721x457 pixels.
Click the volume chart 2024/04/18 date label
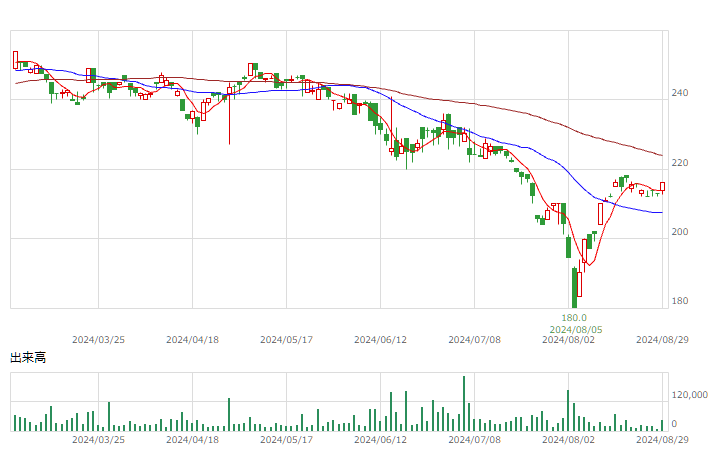pos(192,440)
